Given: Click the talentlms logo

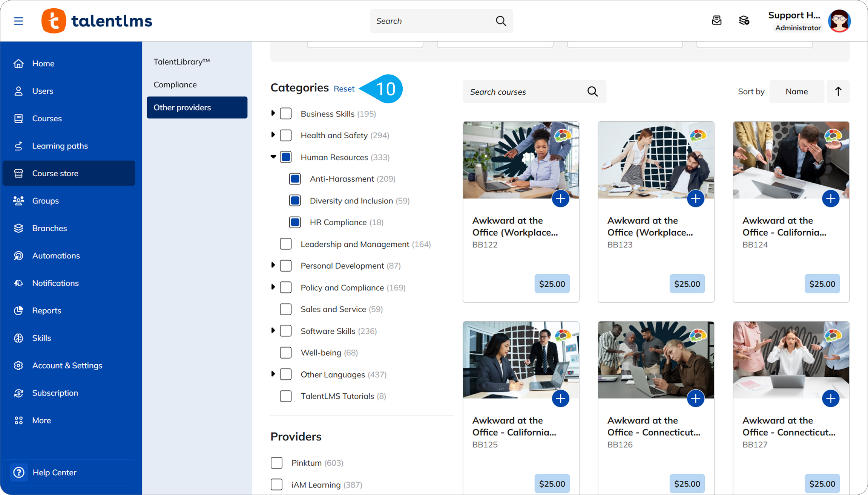Looking at the screenshot, I should pos(97,21).
